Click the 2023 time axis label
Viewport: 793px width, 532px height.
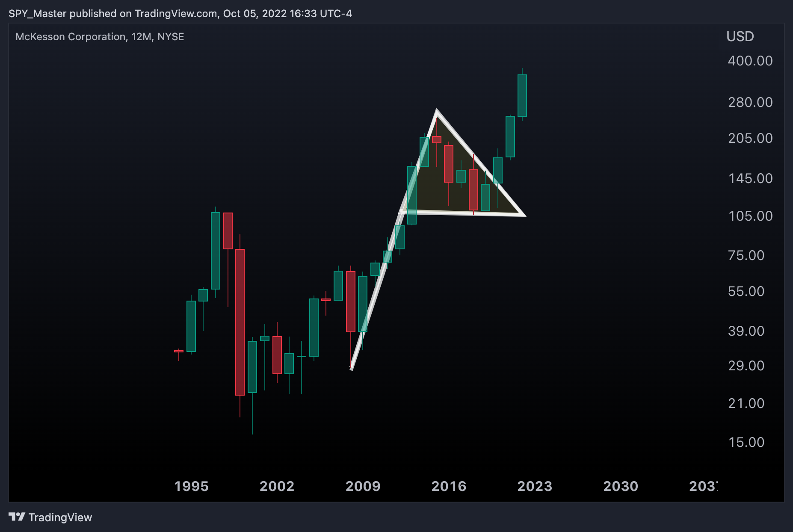pos(535,486)
